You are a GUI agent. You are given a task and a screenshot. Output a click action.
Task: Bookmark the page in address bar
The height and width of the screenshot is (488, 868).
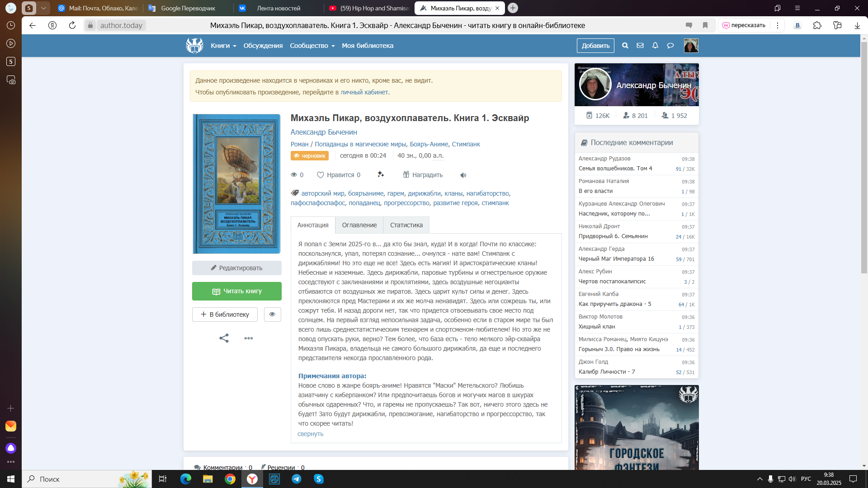(705, 25)
